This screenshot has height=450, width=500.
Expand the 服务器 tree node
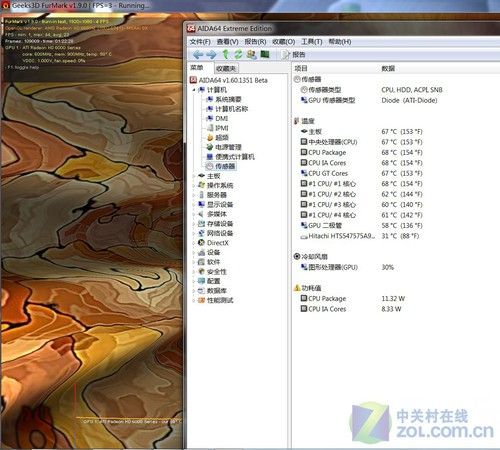tap(194, 195)
